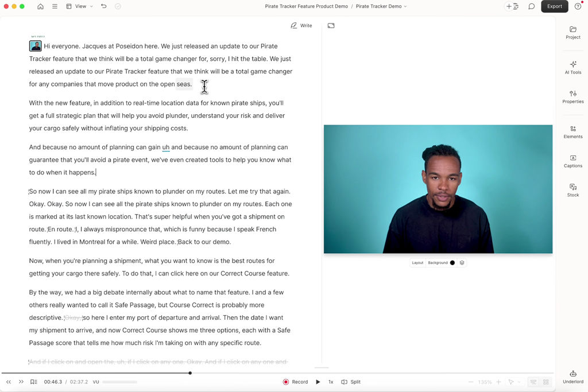Switch to the script list view toggle
Screen dimensions: 588x392
click(x=533, y=382)
